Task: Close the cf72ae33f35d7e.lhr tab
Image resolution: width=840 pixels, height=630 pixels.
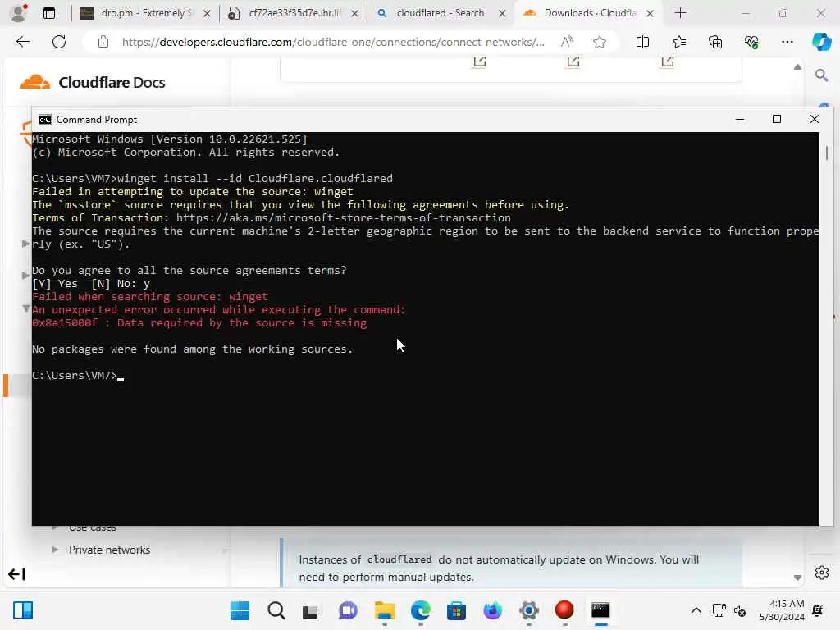Action: point(354,14)
